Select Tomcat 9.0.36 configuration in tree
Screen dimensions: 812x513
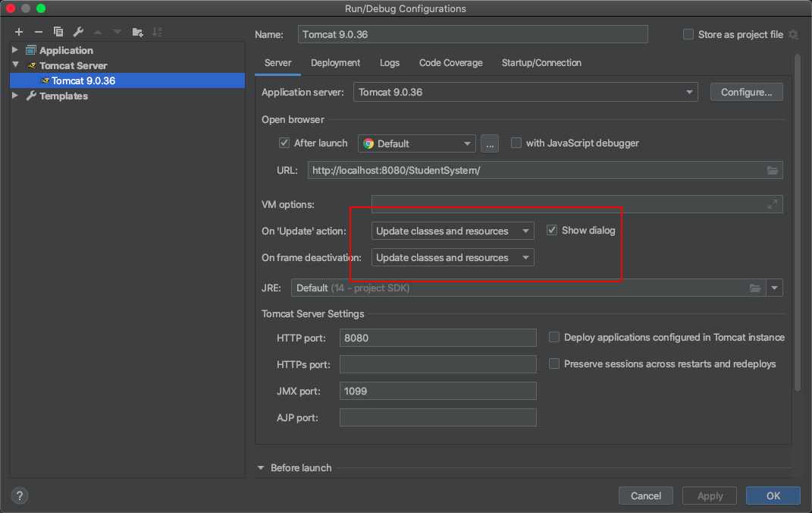point(127,80)
